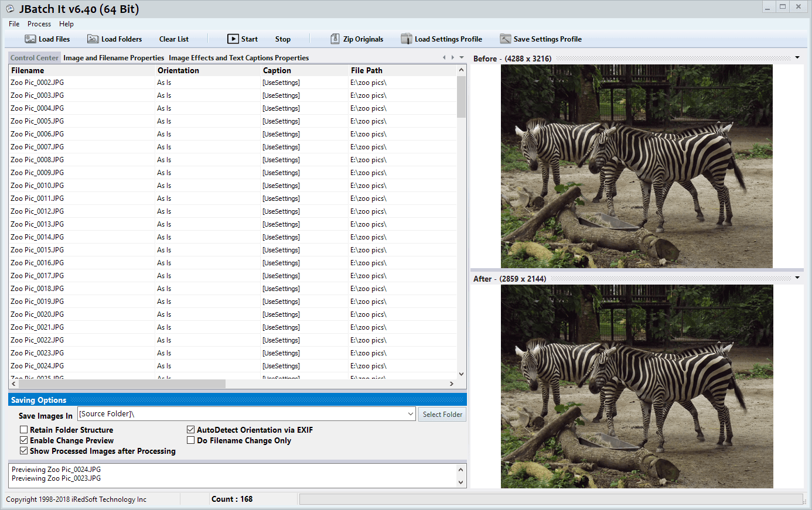Open the Help menu

point(66,24)
